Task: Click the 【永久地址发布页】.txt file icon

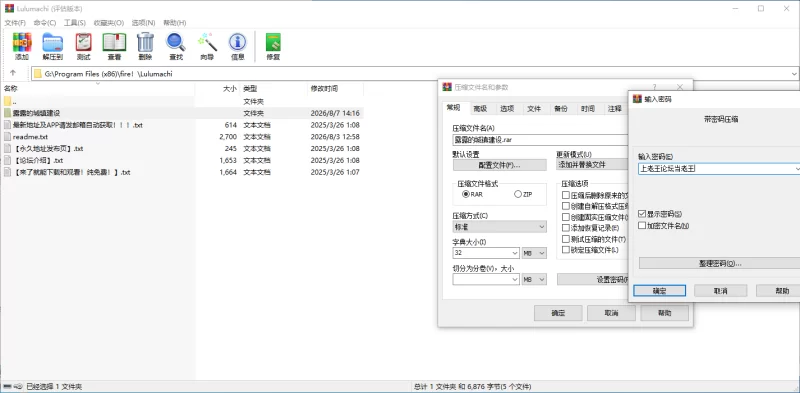Action: coord(8,149)
